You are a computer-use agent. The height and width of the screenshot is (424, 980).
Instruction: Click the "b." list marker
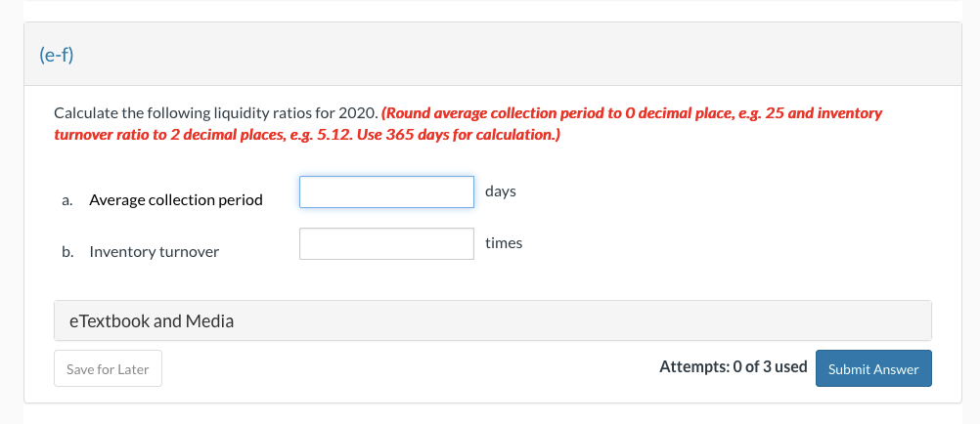(67, 252)
